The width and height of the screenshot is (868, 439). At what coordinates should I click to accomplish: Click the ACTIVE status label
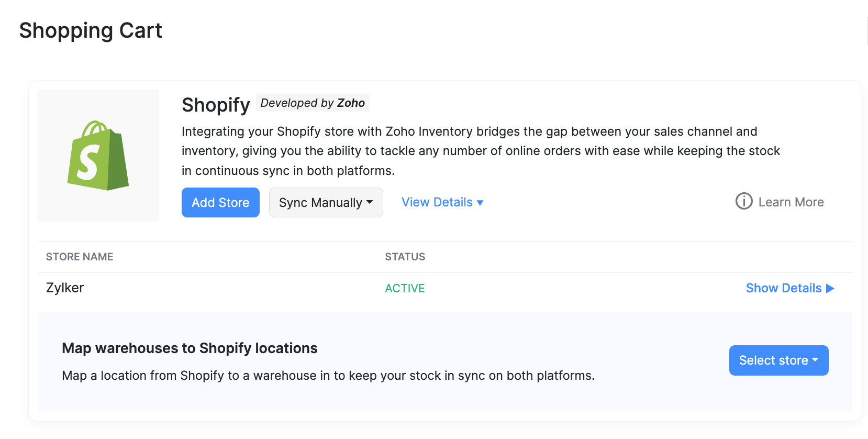coord(405,289)
